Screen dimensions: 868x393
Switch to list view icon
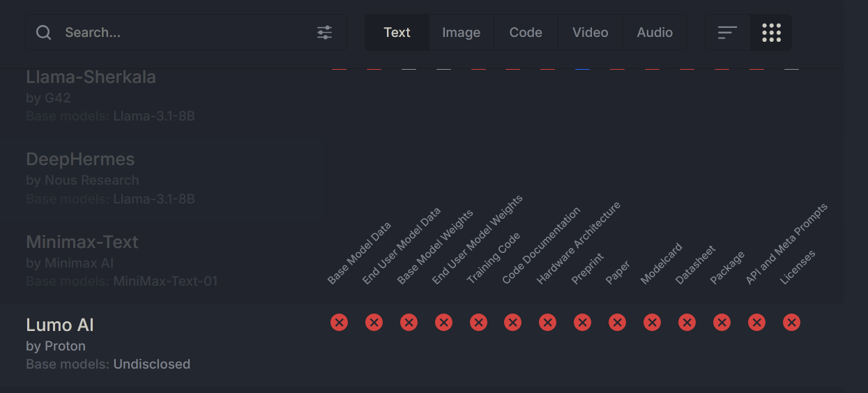728,33
